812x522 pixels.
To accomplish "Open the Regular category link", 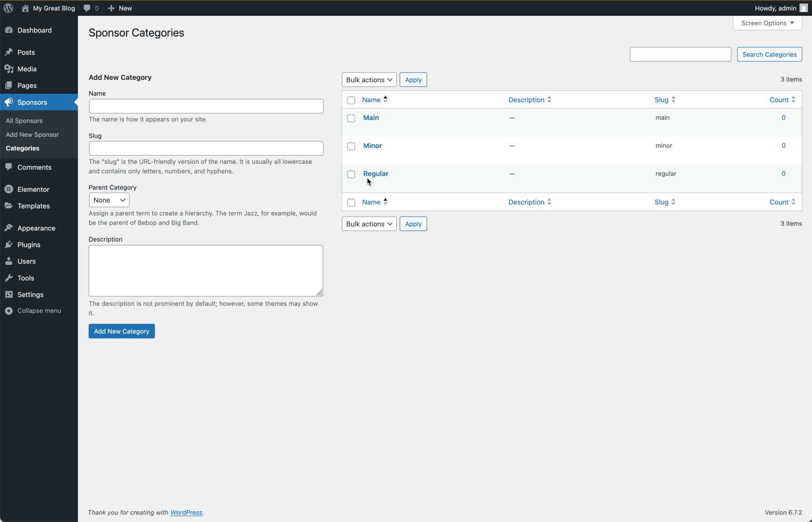I will [x=376, y=174].
